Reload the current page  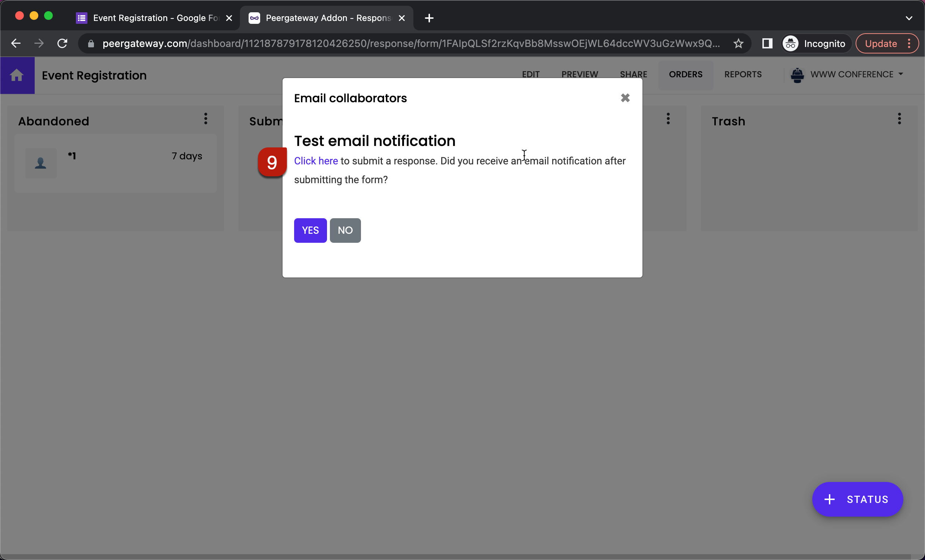coord(62,43)
